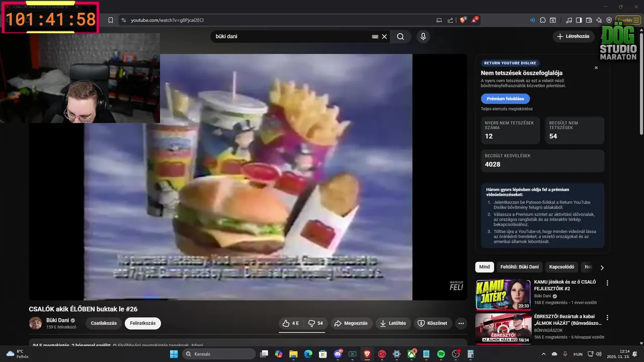This screenshot has width=644, height=362.
Task: Click the YouTube search magnifier button
Action: pyautogui.click(x=400, y=36)
